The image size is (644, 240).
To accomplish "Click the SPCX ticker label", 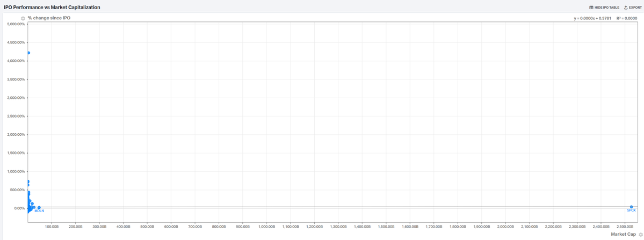I will 631,210.
